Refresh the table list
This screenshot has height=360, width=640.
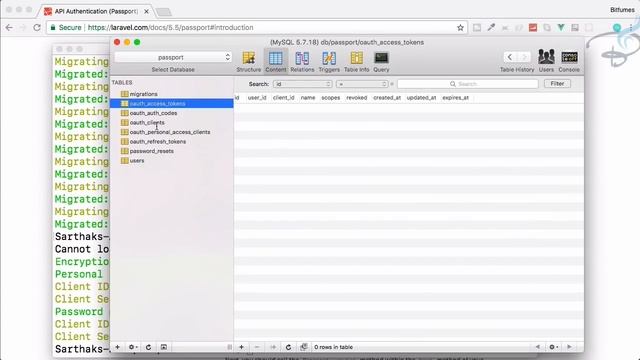click(x=149, y=347)
